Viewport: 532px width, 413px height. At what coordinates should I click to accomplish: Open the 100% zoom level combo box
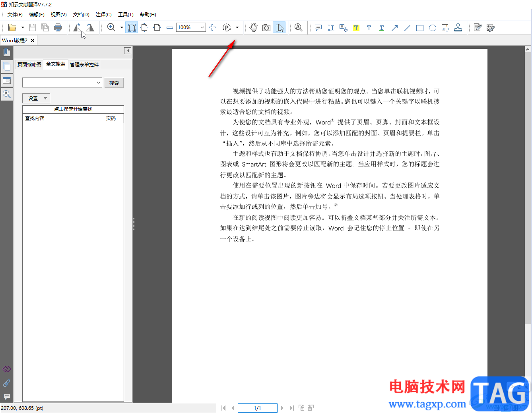(x=191, y=27)
